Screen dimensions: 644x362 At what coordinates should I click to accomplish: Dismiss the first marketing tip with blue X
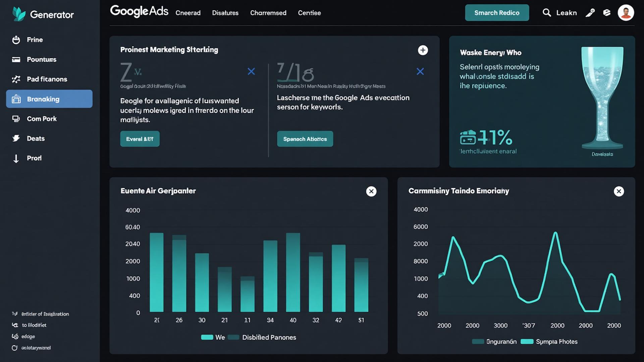[251, 71]
